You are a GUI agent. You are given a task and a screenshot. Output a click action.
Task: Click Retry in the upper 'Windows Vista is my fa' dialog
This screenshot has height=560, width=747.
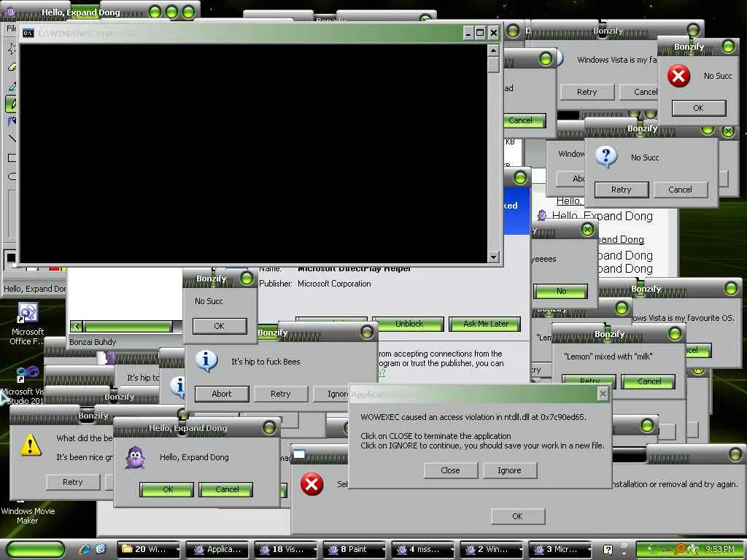pyautogui.click(x=587, y=92)
